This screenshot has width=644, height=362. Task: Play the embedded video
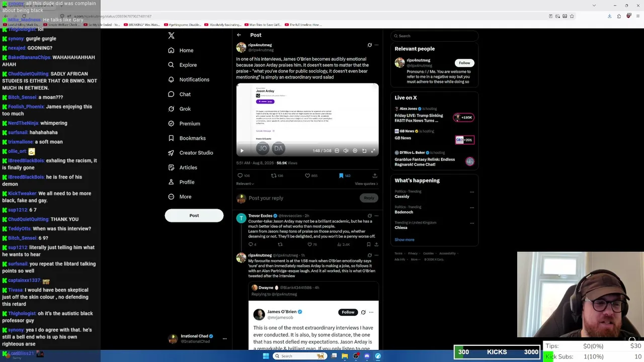[x=242, y=151]
